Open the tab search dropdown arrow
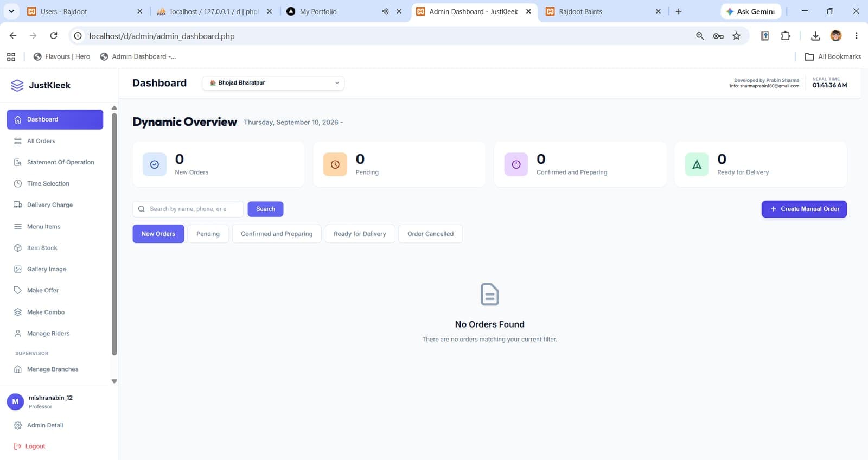 (x=11, y=11)
